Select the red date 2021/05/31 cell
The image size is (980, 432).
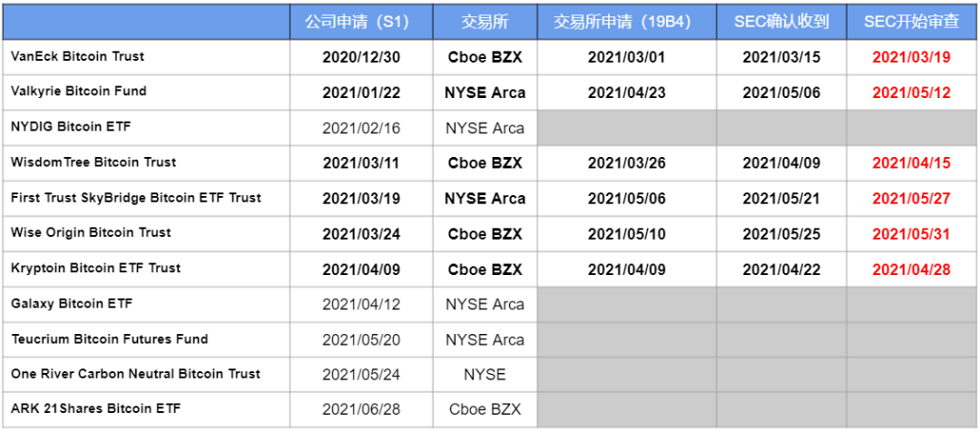click(x=911, y=234)
